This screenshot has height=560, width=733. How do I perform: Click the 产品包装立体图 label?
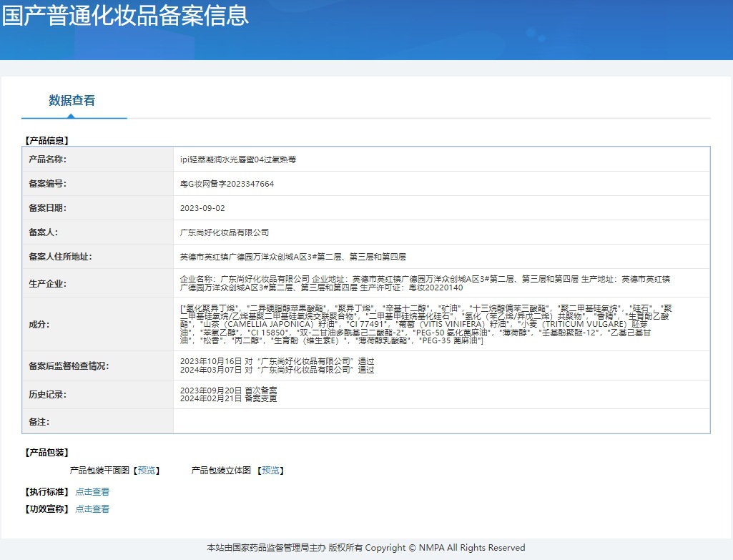coord(221,471)
